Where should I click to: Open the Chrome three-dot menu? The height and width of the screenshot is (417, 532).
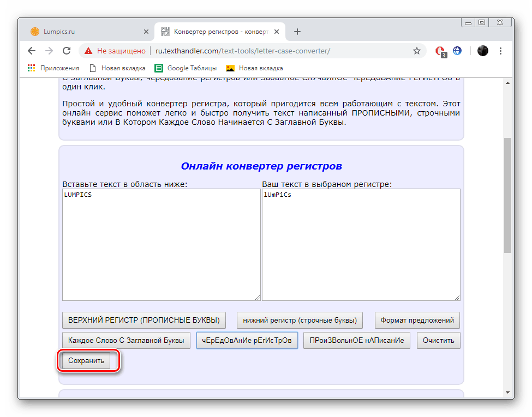click(500, 51)
